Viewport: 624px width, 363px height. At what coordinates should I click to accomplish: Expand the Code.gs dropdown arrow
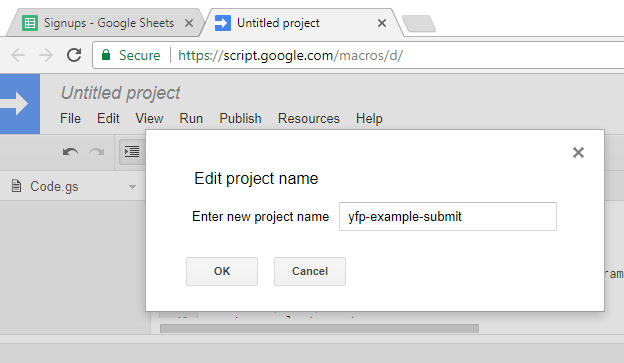(132, 187)
